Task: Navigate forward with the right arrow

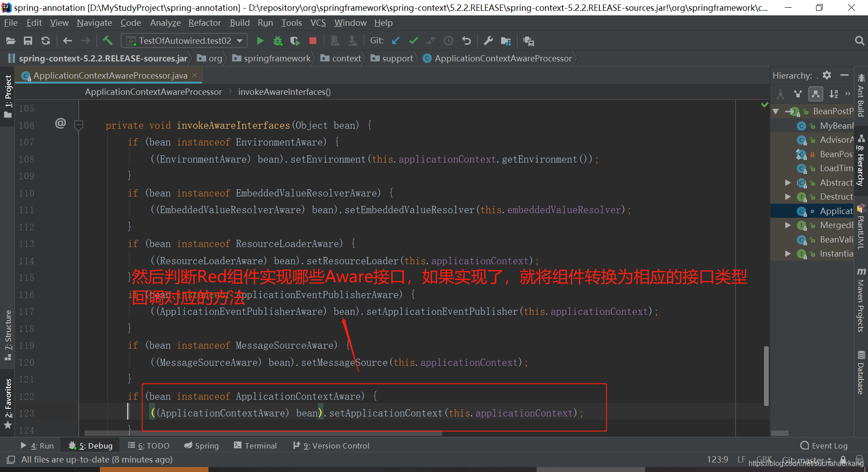Action: click(x=85, y=41)
